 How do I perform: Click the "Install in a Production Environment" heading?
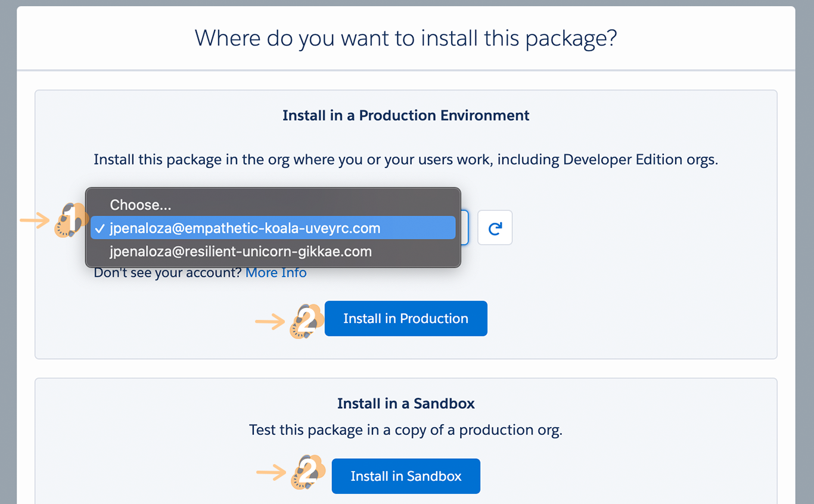406,116
